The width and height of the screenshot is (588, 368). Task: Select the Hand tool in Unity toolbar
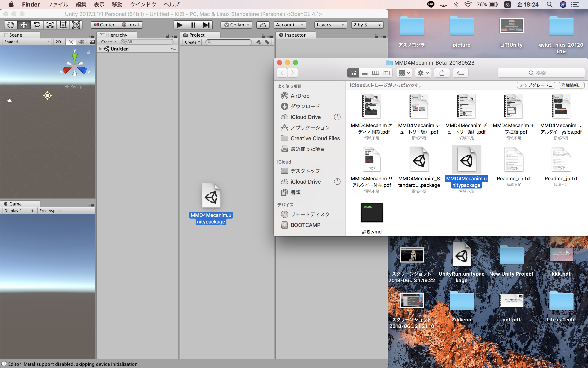(11, 25)
